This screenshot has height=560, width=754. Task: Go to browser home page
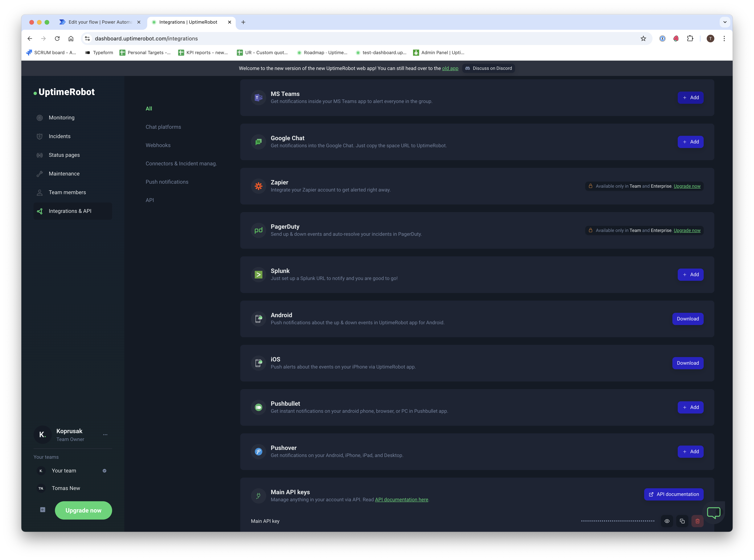(x=71, y=39)
